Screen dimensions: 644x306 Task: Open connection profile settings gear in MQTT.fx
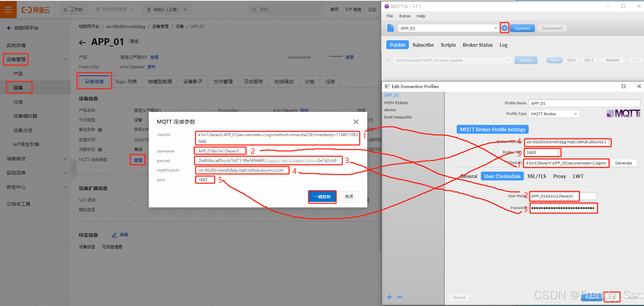click(504, 28)
